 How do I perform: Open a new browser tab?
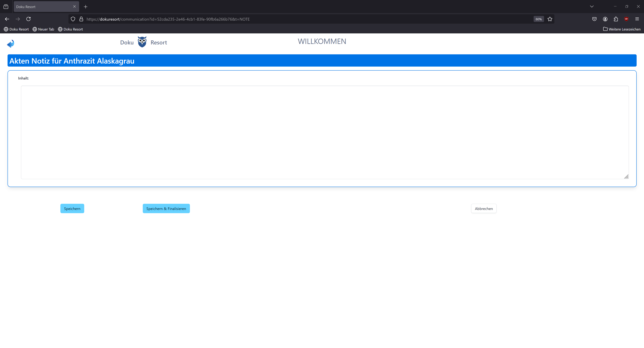[x=86, y=7]
